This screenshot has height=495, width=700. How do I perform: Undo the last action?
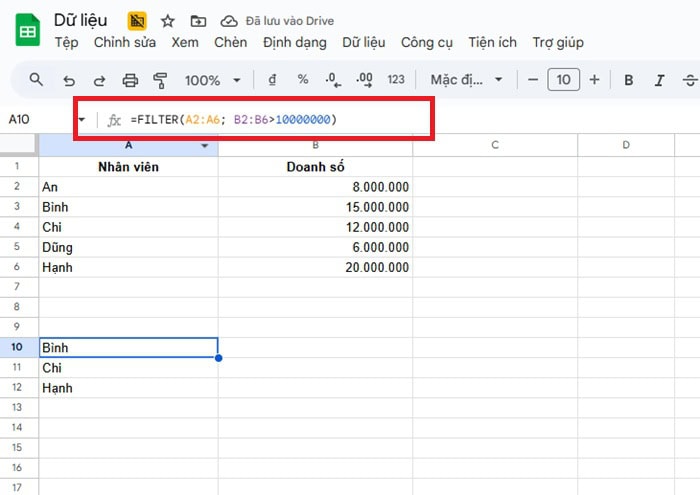[x=69, y=80]
